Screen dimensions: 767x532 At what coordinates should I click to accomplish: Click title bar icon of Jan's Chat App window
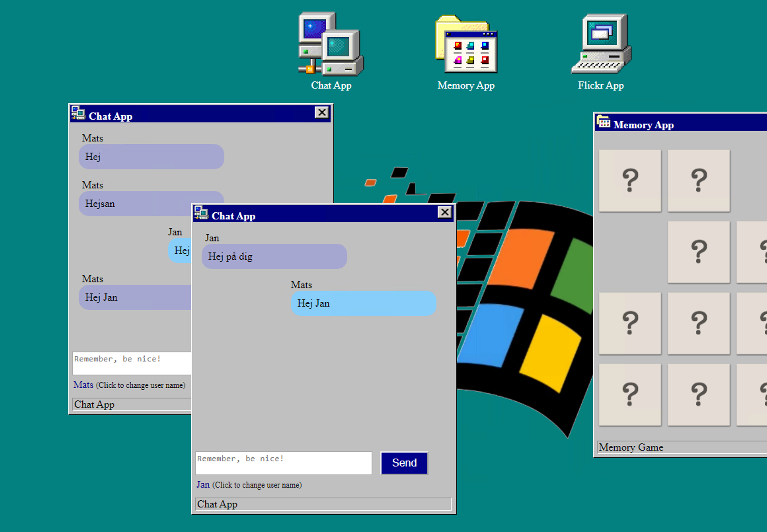click(x=201, y=213)
